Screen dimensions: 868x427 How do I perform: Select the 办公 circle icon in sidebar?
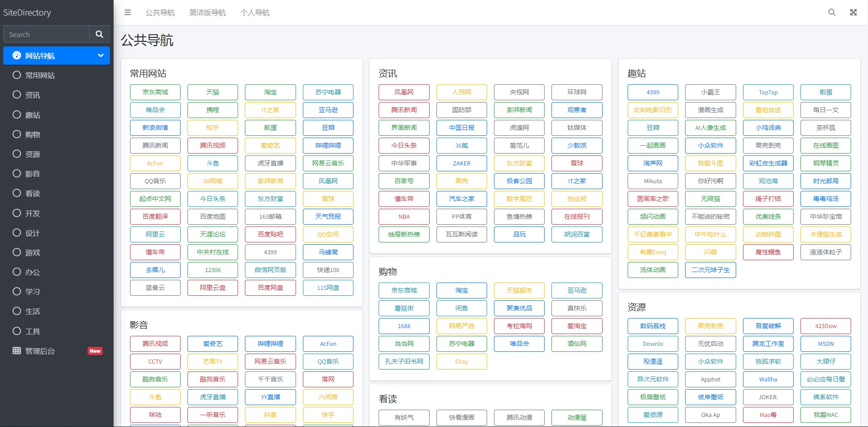tap(17, 272)
